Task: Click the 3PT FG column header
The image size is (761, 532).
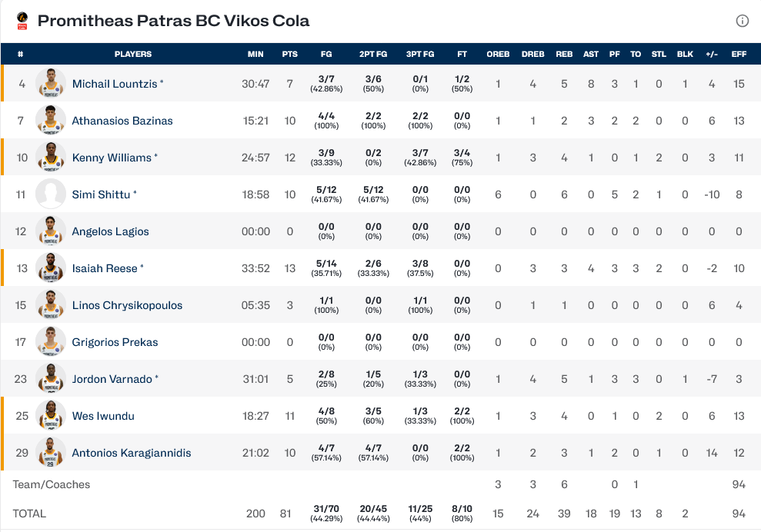Action: tap(419, 55)
